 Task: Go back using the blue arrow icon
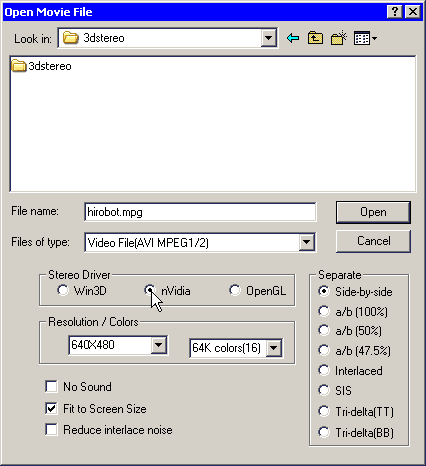293,38
